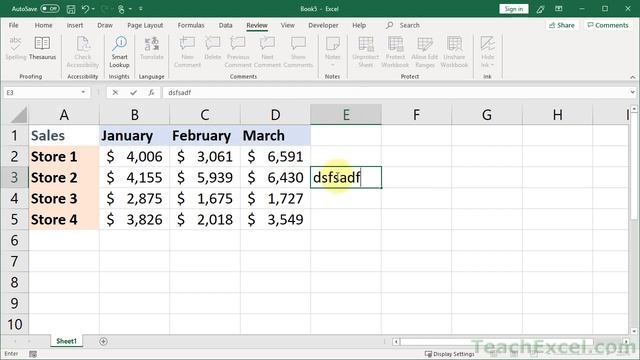640x360 pixels.
Task: Go to Next Comment
Action: tap(267, 51)
